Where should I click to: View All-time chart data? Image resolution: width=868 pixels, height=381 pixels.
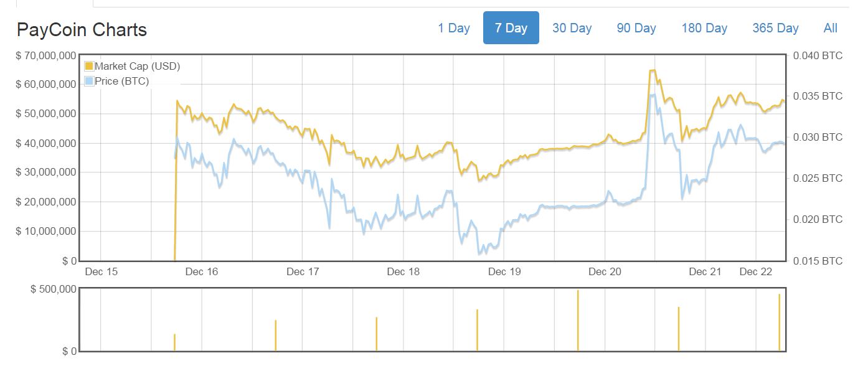pos(831,28)
